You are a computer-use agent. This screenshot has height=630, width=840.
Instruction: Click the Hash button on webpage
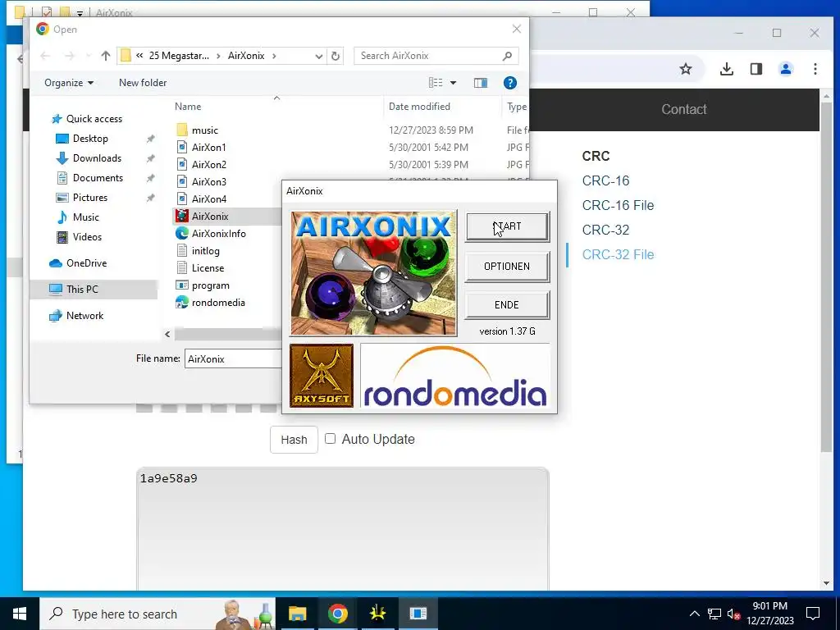294,440
